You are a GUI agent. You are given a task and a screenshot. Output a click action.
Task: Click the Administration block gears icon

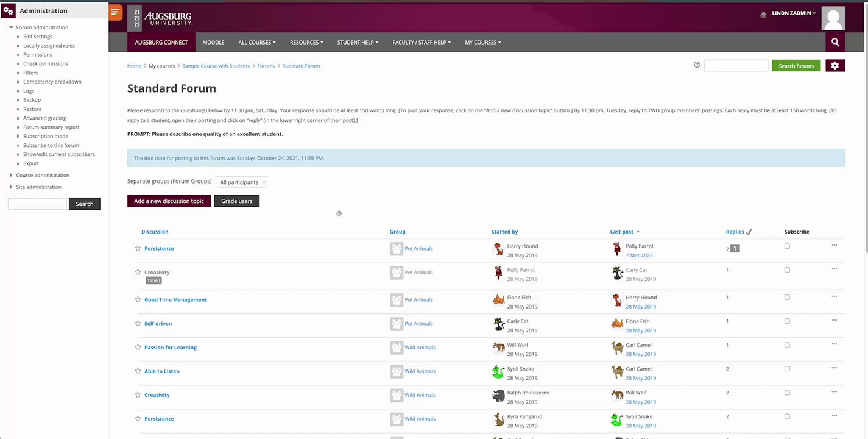pyautogui.click(x=9, y=10)
